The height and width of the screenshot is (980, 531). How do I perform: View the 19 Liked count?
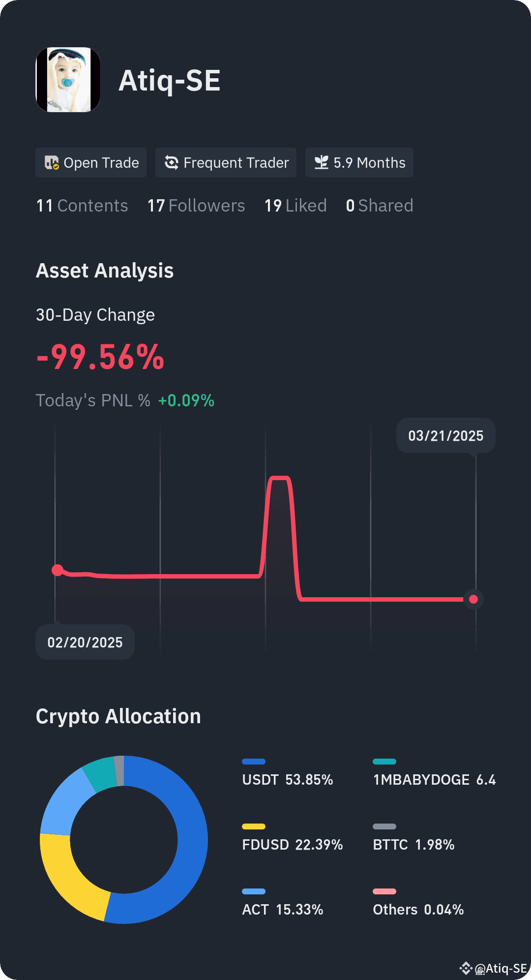[295, 206]
